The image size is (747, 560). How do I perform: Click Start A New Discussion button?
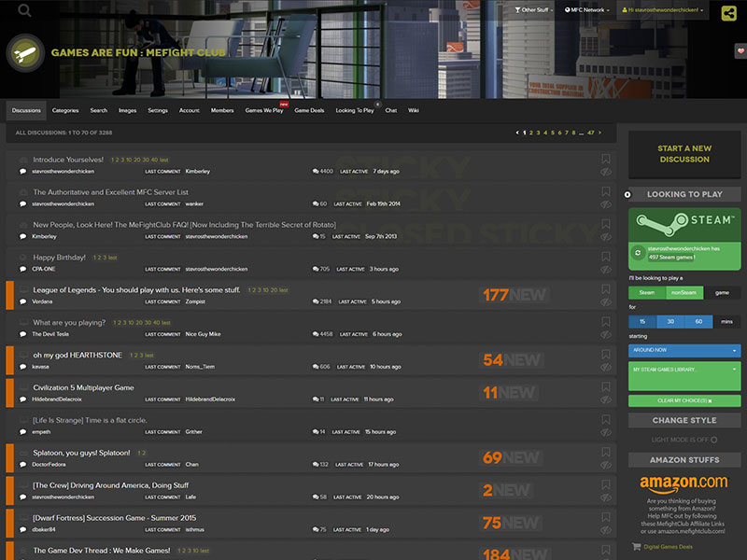(684, 154)
